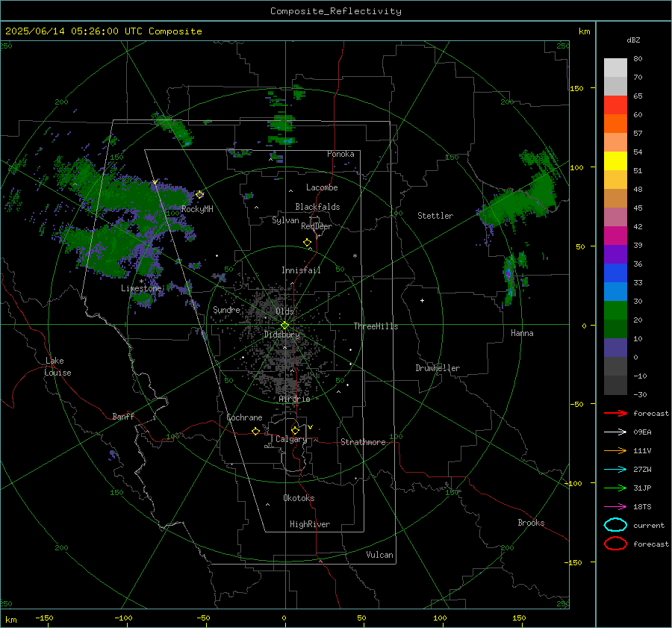The image size is (672, 628).
Task: Click the Vulcan town label
Action: pos(380,555)
